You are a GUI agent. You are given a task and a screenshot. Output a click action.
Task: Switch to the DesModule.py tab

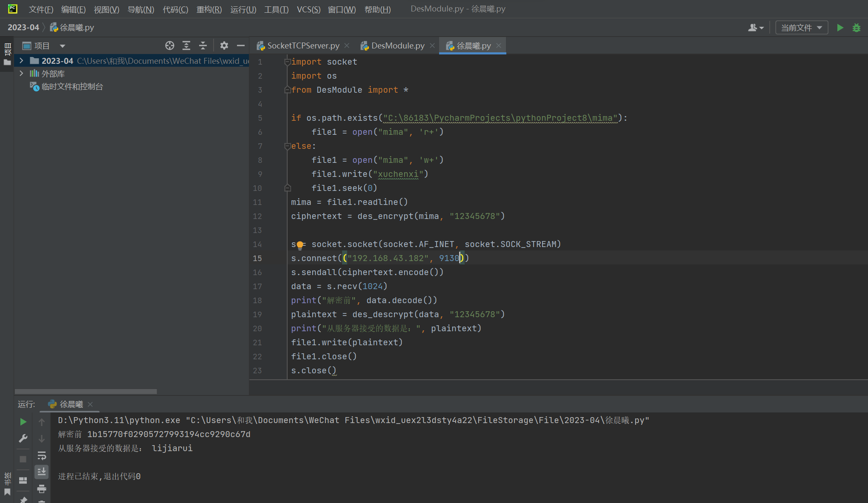[397, 45]
